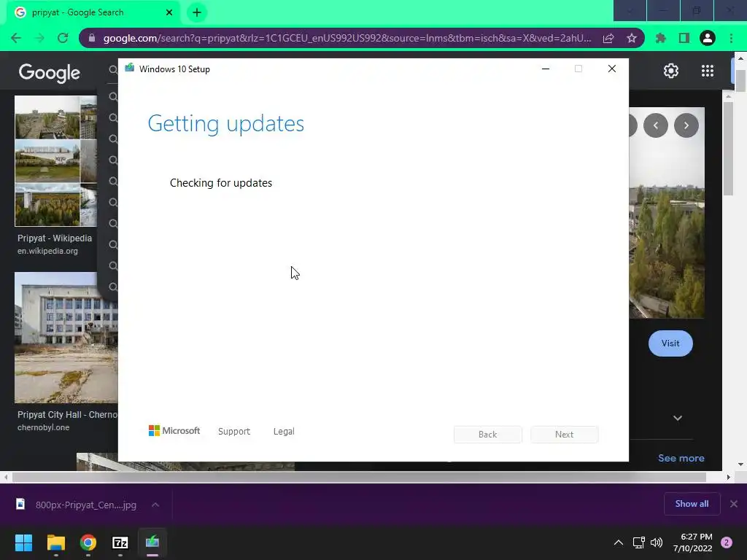The width and height of the screenshot is (747, 560).
Task: Open Google quick settings gear
Action: point(671,71)
